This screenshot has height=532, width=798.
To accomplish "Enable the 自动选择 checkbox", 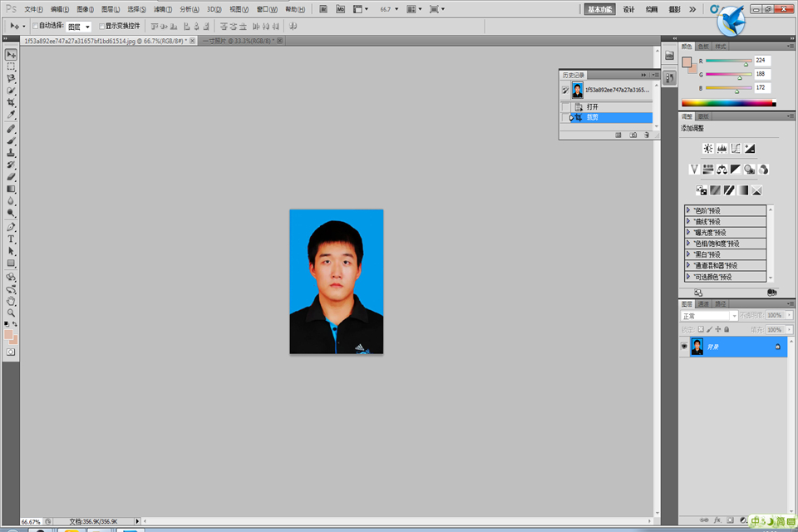I will [36, 26].
